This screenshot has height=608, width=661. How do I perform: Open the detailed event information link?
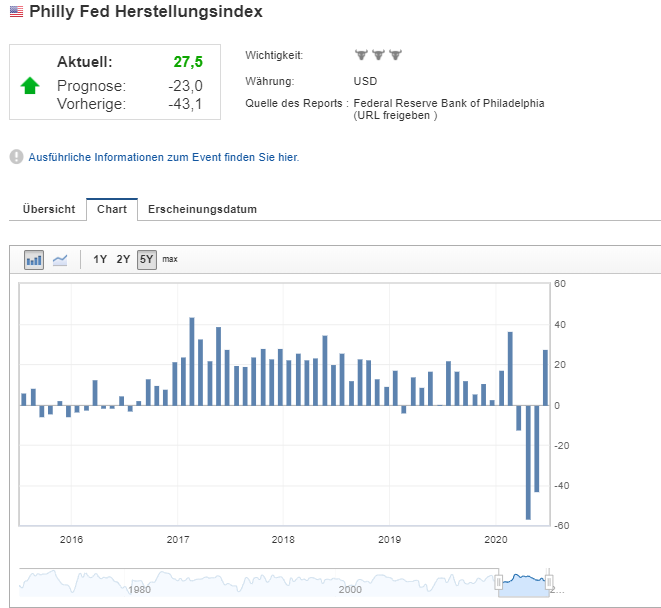pos(164,157)
